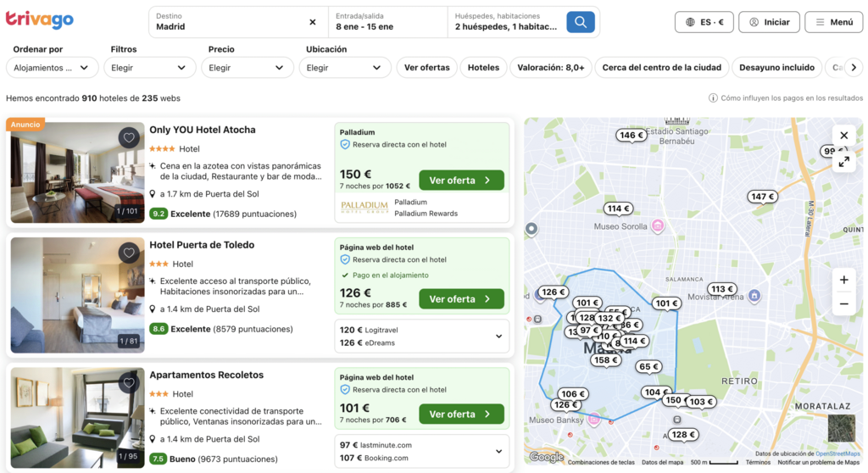Click Ver oferta for 150 € Palladium deal
This screenshot has height=473, width=868.
click(x=461, y=180)
